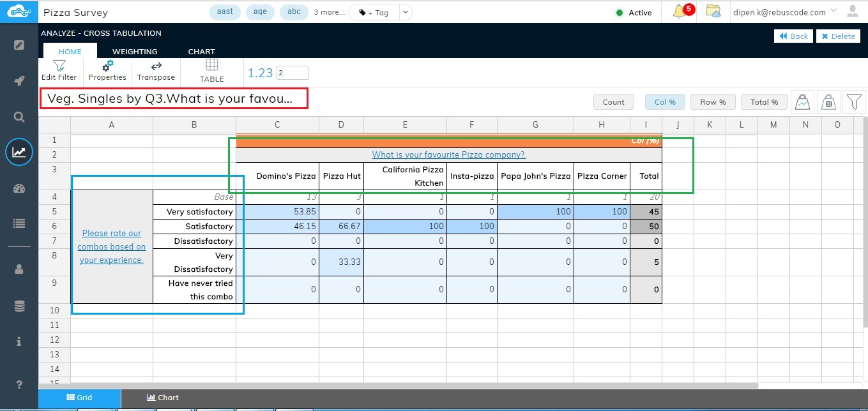Open the rate our combos question link
Viewport: 868px width, 411px height.
click(112, 247)
